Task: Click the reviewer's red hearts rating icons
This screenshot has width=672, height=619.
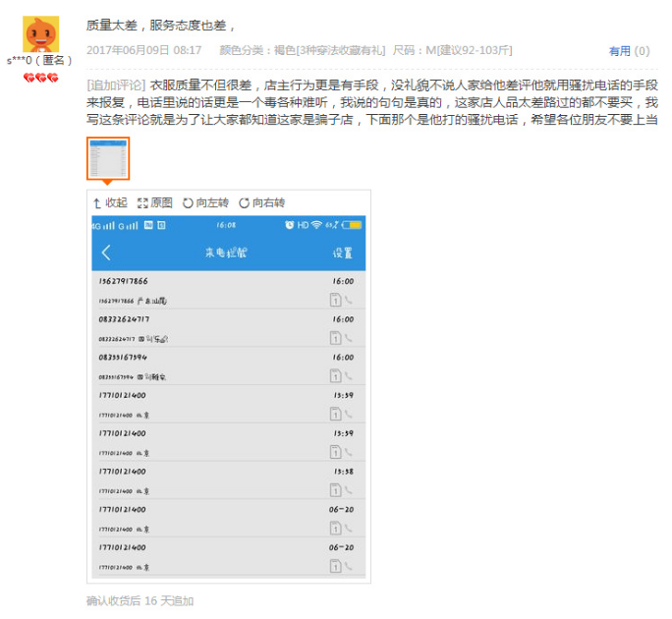Action: (x=40, y=78)
